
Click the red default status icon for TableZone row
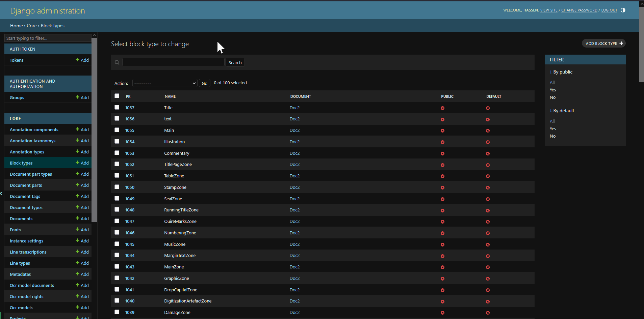[488, 176]
